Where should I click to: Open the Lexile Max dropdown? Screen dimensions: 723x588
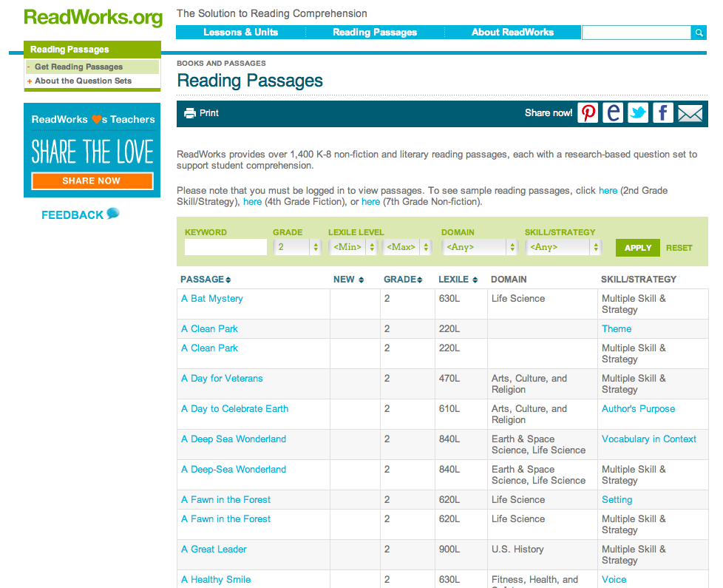[407, 247]
